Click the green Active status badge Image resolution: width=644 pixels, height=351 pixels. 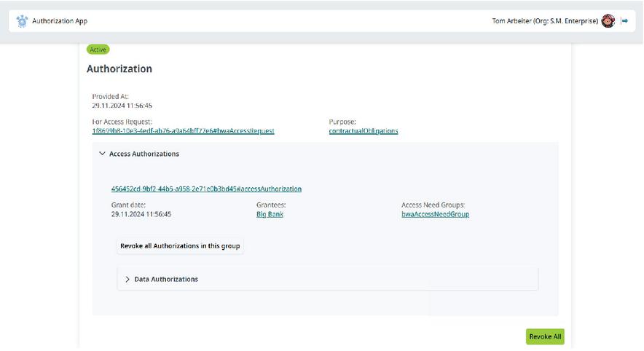[x=98, y=50]
